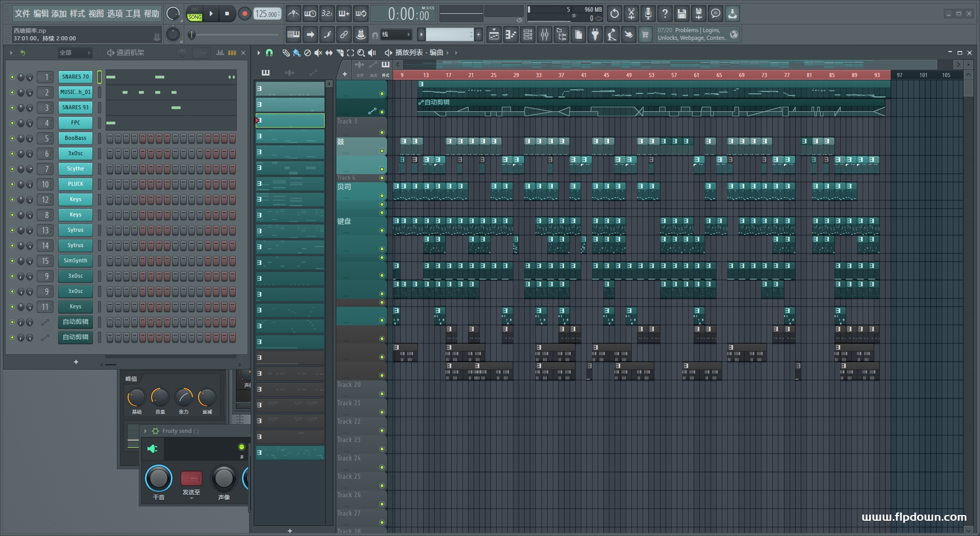Select the FPC channel button
The image size is (980, 536).
76,123
